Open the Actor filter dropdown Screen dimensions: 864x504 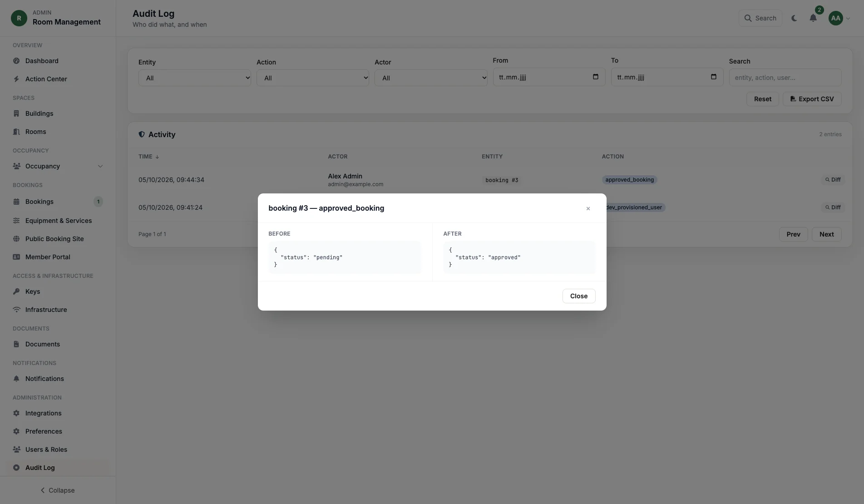click(x=431, y=78)
